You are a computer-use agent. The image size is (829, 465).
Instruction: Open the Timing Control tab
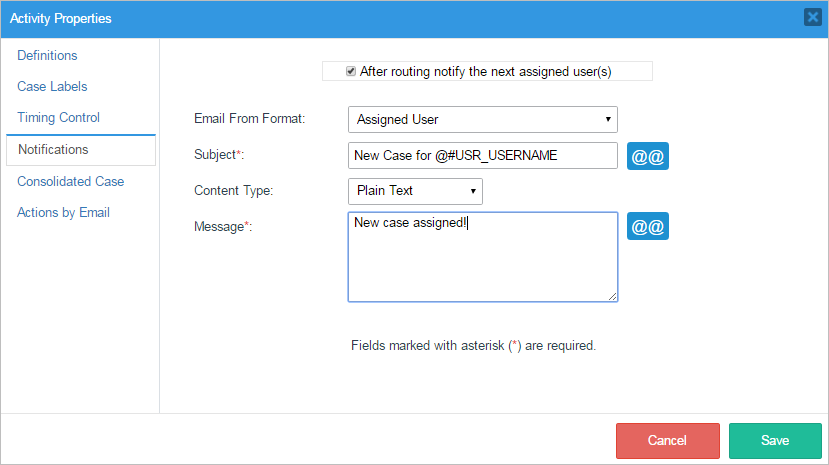(58, 118)
